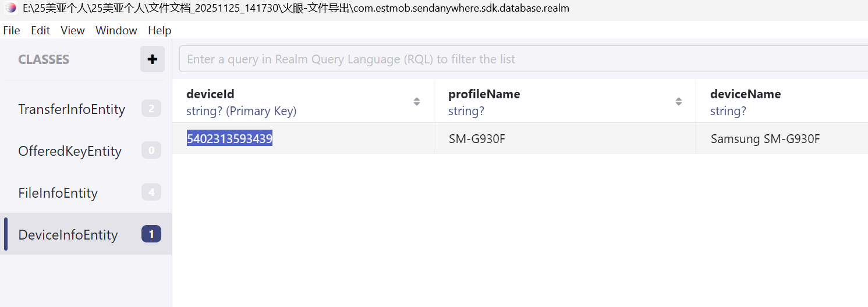Click the FileInfoEntity count badge
Viewport: 868px width, 307px height.
[x=151, y=192]
